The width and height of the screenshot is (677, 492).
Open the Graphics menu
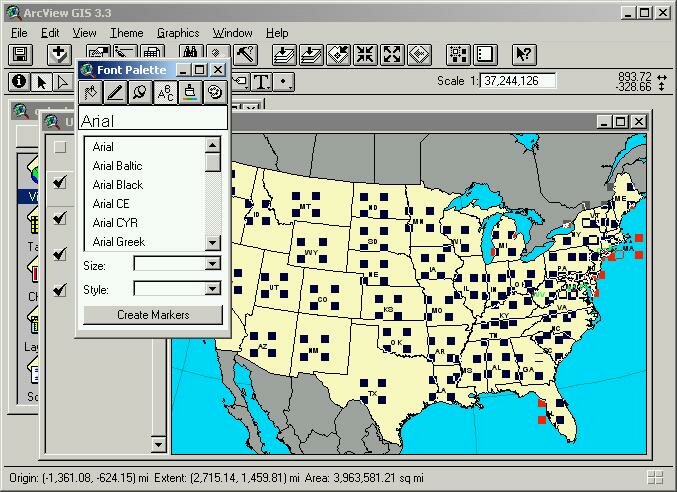click(x=178, y=33)
